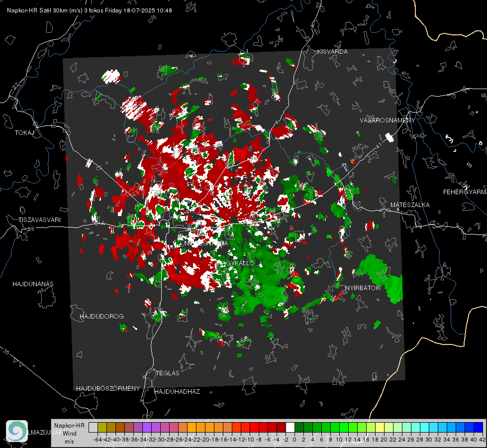Pick the dark green swatch right of 0
487x448 pixels.
pyautogui.click(x=299, y=428)
